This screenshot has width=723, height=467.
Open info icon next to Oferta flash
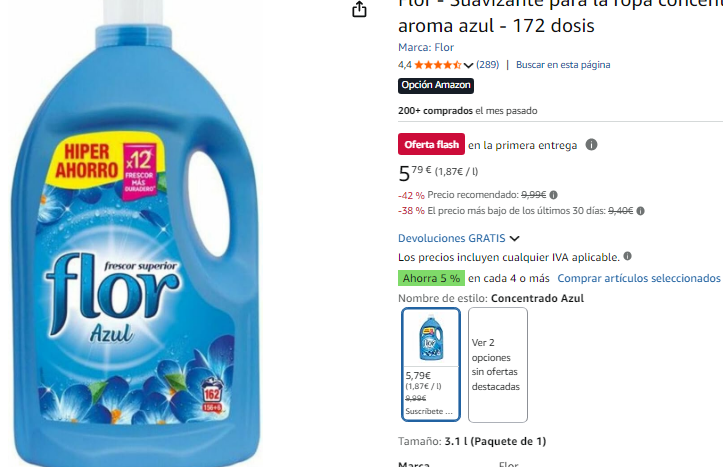[x=591, y=145]
